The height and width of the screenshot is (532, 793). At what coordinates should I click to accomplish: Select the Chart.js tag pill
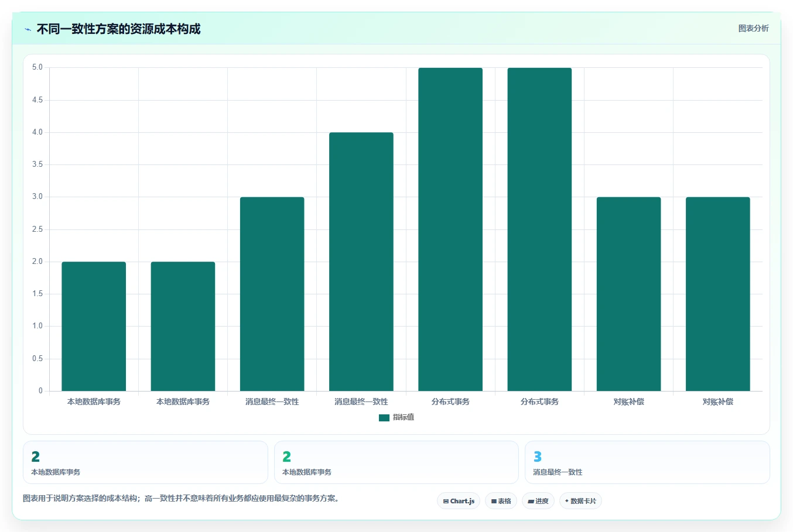point(459,501)
